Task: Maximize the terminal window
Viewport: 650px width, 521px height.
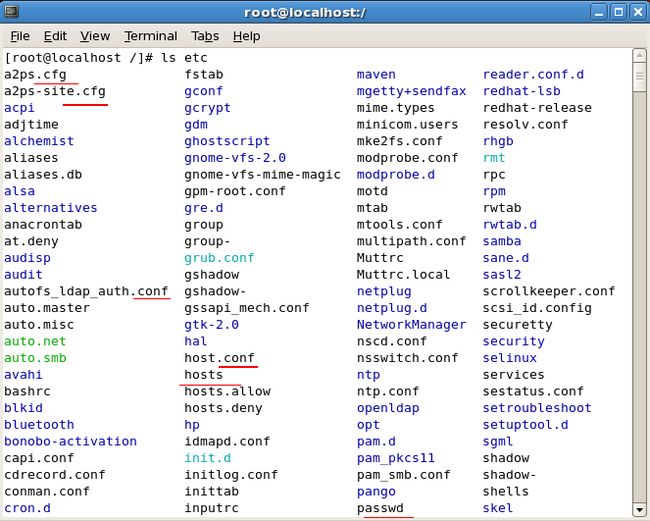Action: point(618,12)
